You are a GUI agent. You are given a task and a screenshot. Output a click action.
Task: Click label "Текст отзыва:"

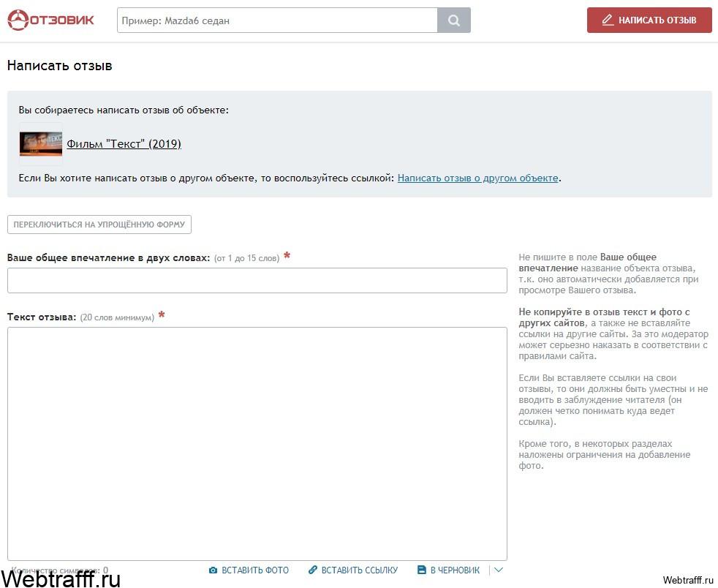tap(42, 317)
